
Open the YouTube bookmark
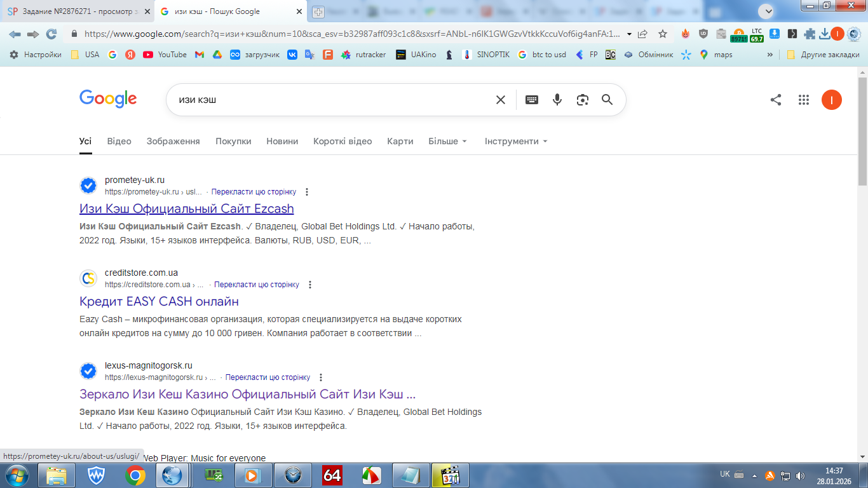pyautogui.click(x=165, y=55)
